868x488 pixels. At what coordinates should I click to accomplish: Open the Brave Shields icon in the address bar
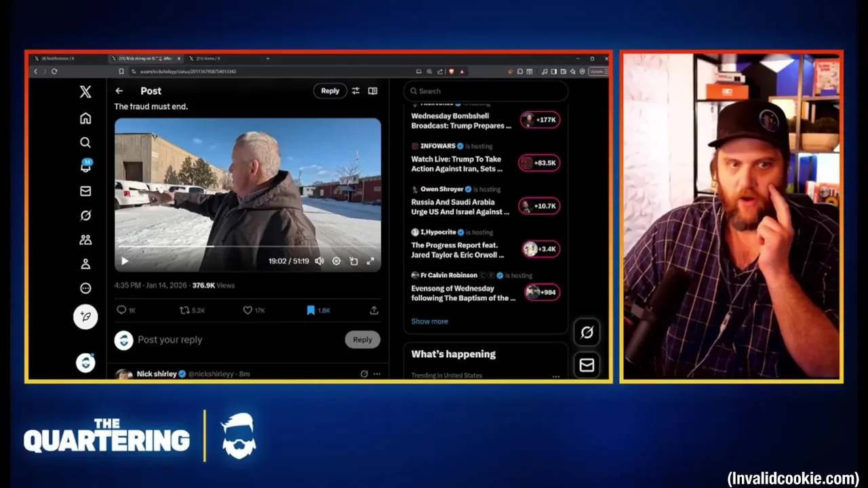coord(452,71)
